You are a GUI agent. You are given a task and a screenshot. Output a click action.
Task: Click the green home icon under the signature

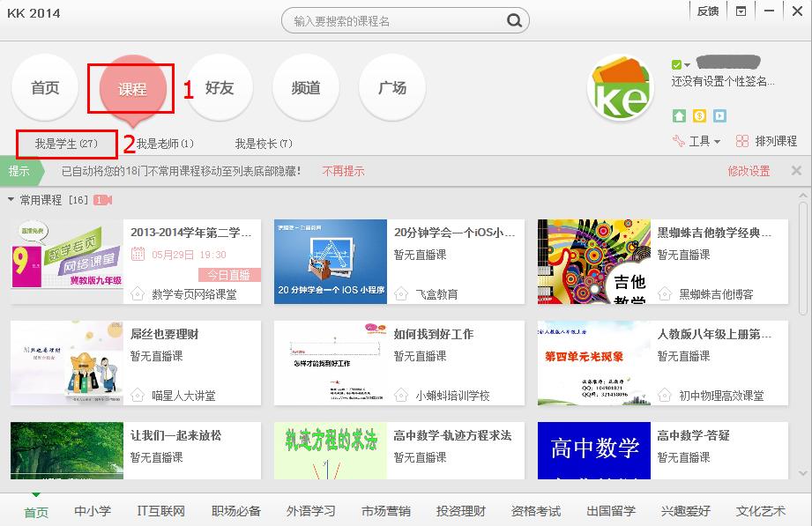click(x=679, y=116)
